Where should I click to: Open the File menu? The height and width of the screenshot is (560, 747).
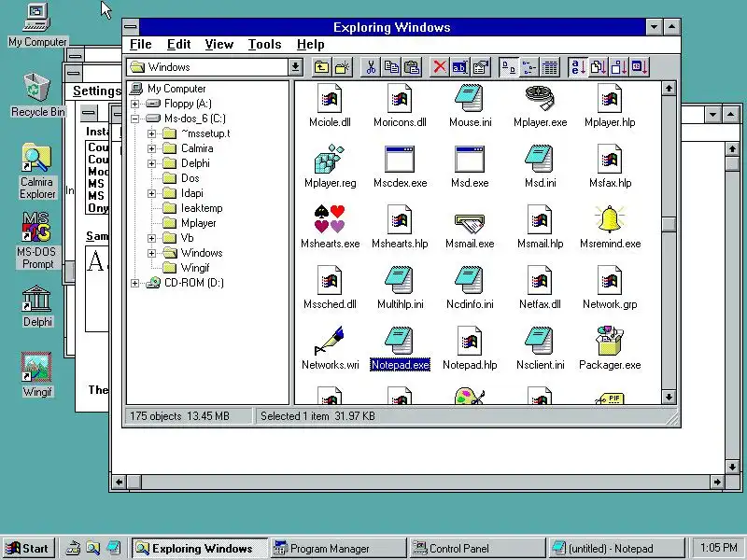[x=141, y=44]
